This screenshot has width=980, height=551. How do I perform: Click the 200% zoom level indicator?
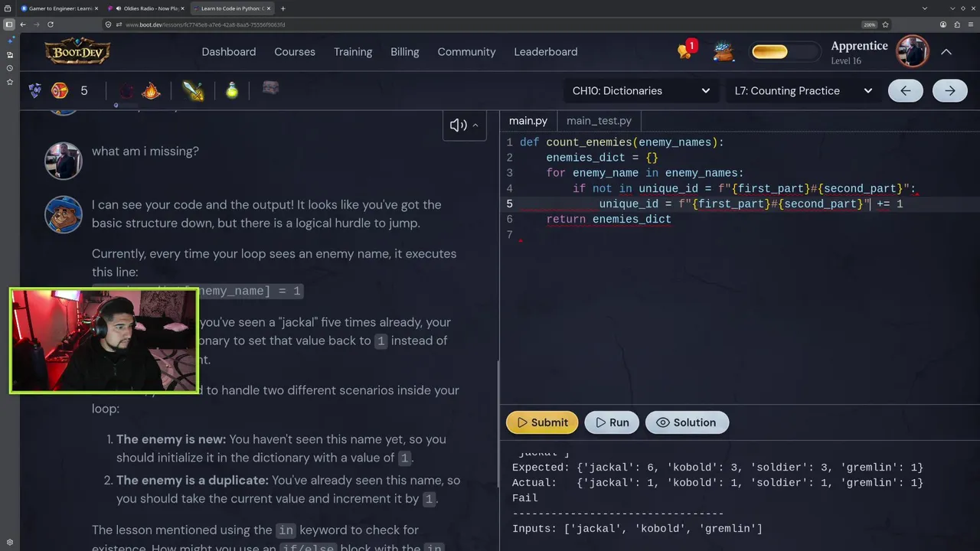pyautogui.click(x=869, y=24)
